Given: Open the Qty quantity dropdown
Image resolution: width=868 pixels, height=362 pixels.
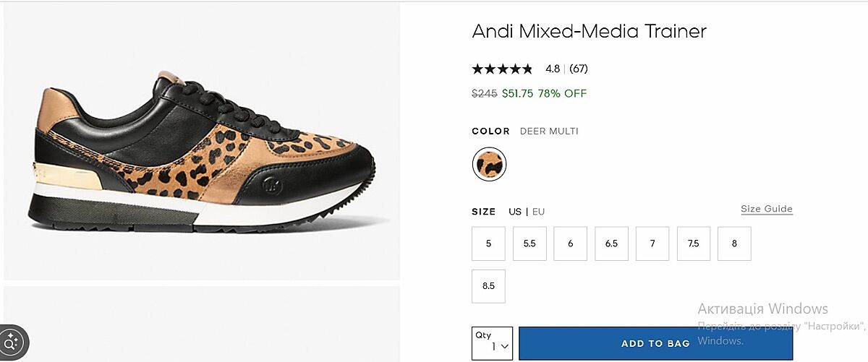Looking at the screenshot, I should click(x=492, y=343).
